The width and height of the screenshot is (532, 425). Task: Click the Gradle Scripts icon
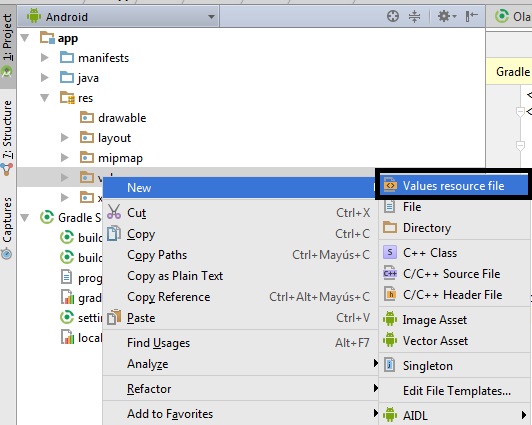click(47, 217)
